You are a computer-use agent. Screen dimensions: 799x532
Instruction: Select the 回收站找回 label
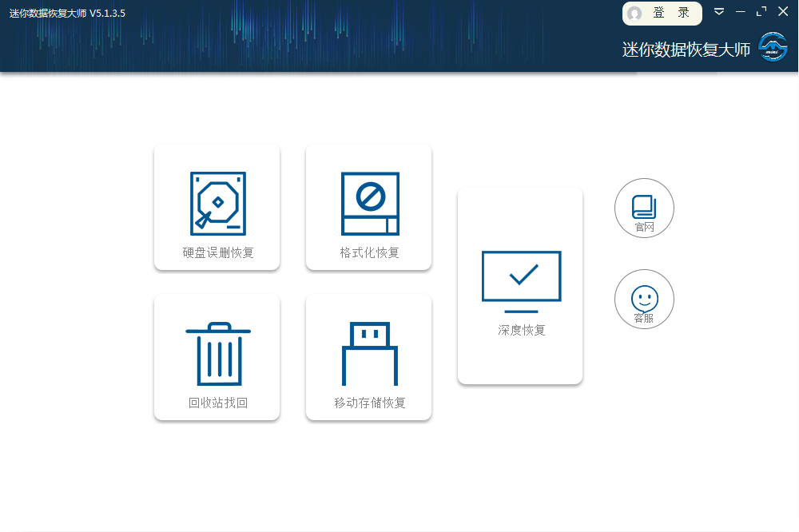pyautogui.click(x=217, y=403)
